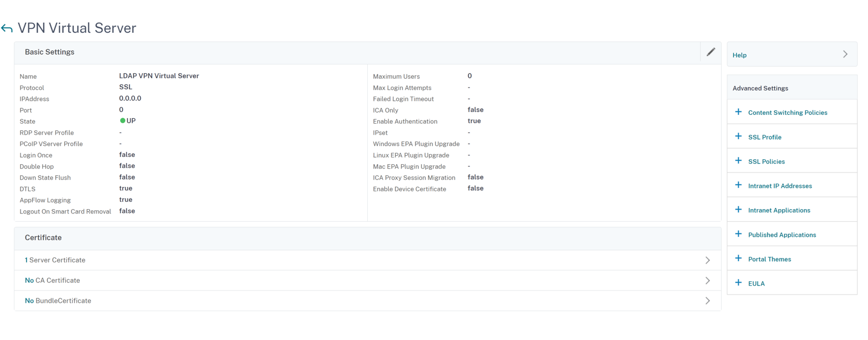Open the SSL Profile link
The image size is (868, 340).
point(764,137)
